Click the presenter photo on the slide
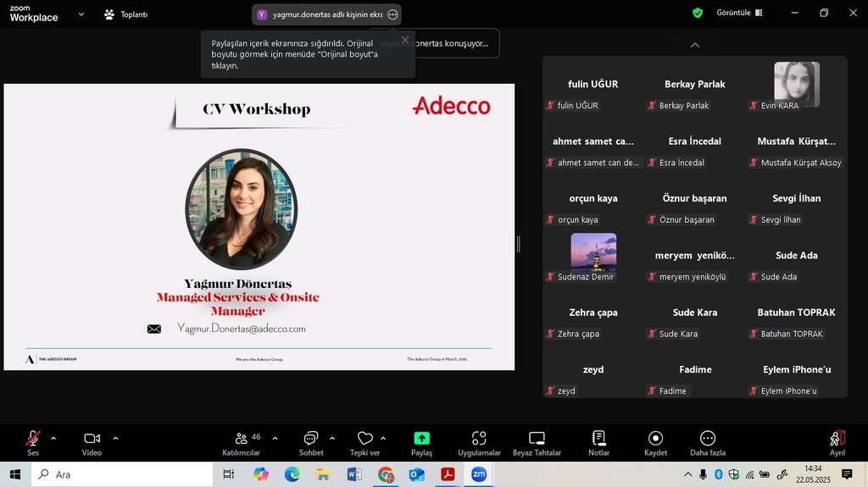 click(242, 209)
